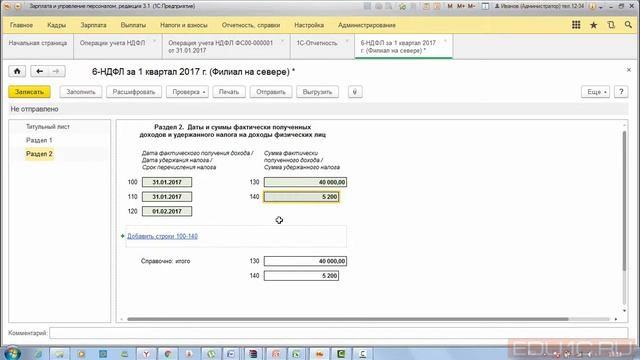
Task: Click the M+ button in title bar
Action: point(461,6)
